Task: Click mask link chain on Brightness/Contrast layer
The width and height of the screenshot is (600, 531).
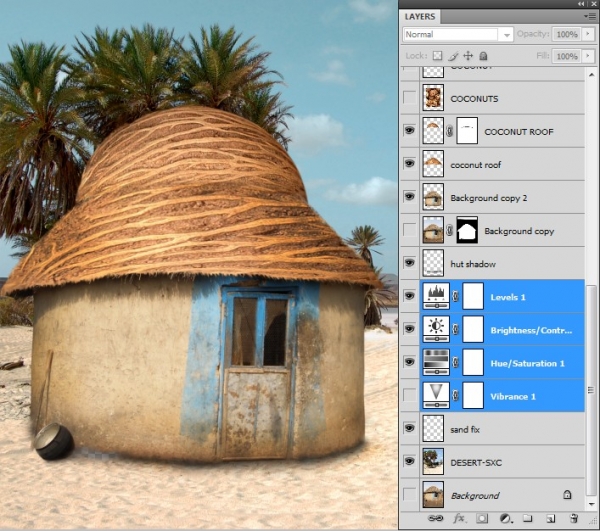Action: pos(455,329)
